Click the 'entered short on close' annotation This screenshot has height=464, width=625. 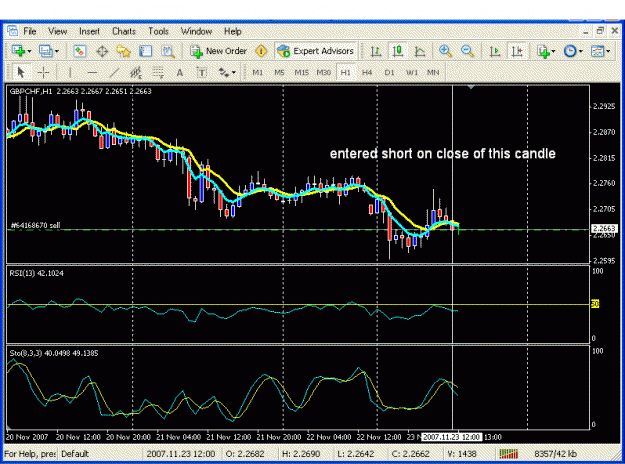(442, 154)
